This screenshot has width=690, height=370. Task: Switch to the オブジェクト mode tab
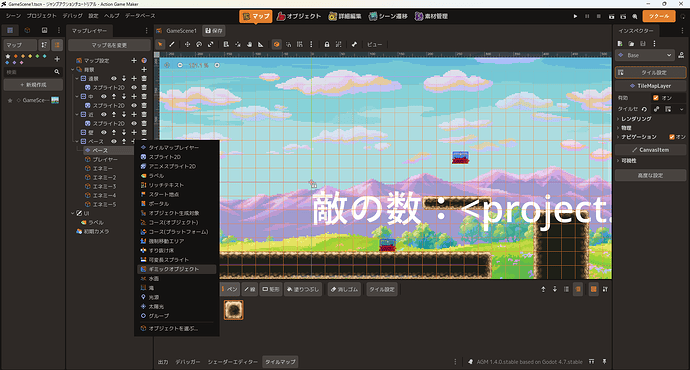click(299, 16)
